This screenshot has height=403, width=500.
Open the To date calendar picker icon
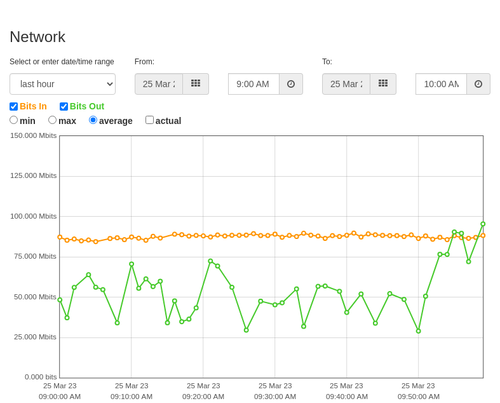pos(383,84)
